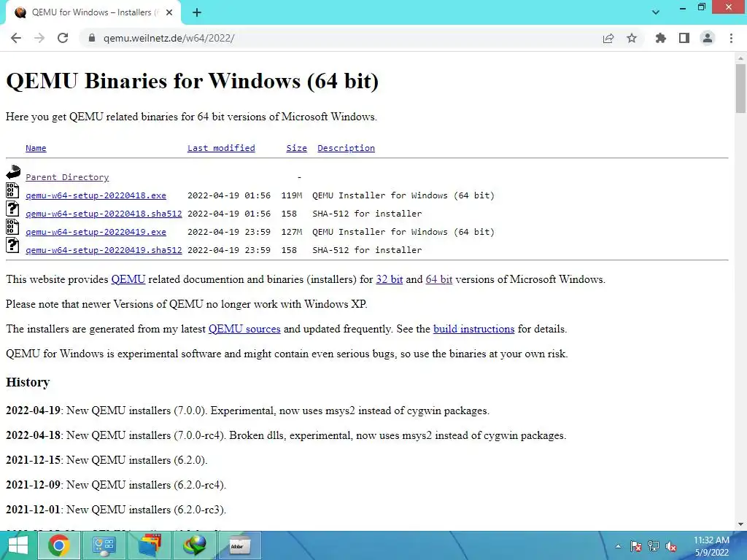Open the Parent Directory link
Viewport: 747px width, 560px height.
pyautogui.click(x=67, y=177)
